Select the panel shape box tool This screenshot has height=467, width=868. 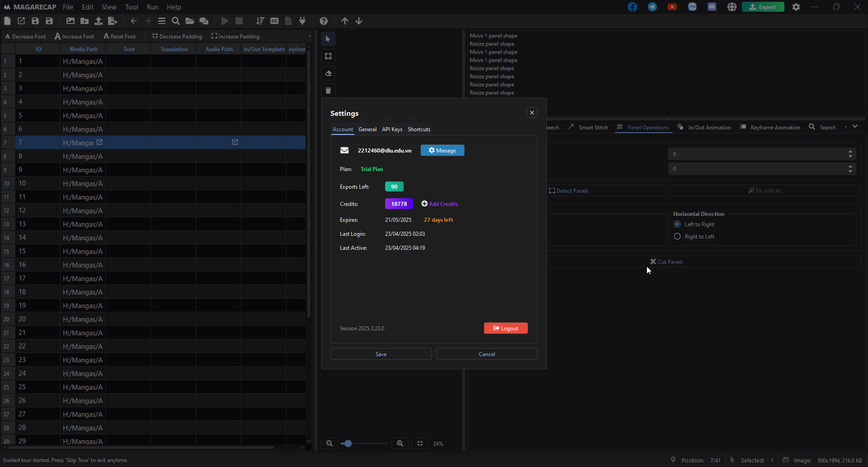pyautogui.click(x=328, y=56)
